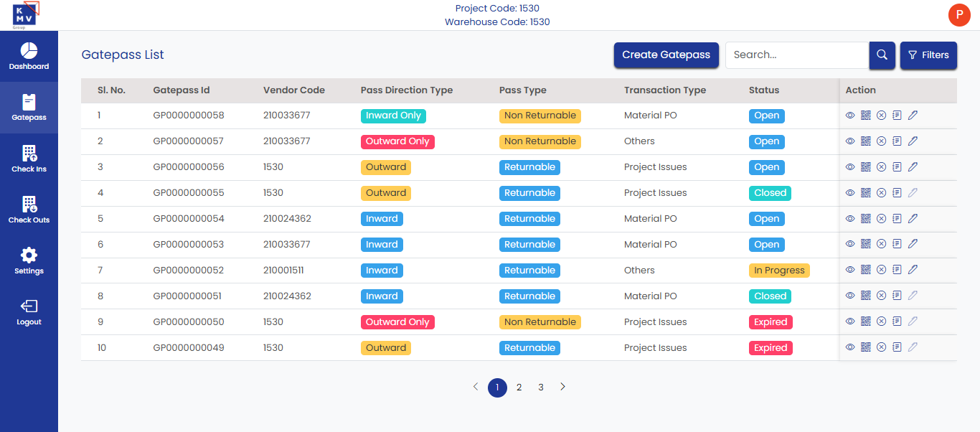The width and height of the screenshot is (980, 432).
Task: Open Check Ins in the sidebar
Action: pos(29,159)
